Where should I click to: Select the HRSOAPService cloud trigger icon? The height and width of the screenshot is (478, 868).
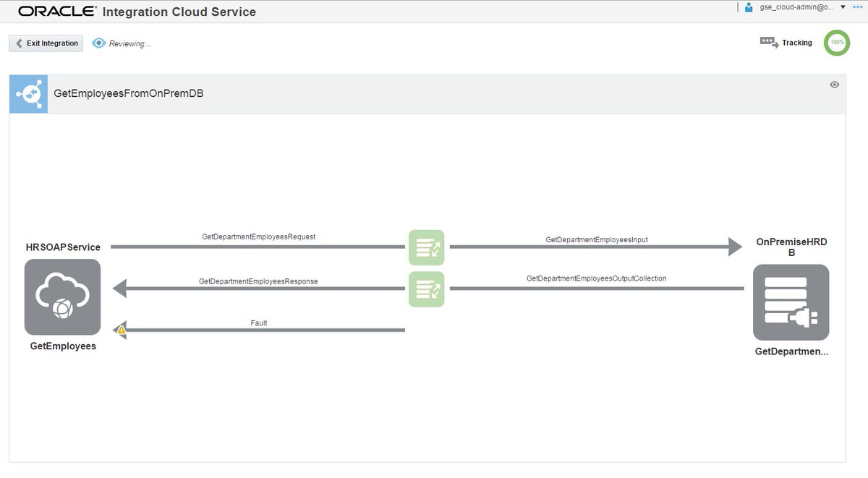pyautogui.click(x=62, y=297)
